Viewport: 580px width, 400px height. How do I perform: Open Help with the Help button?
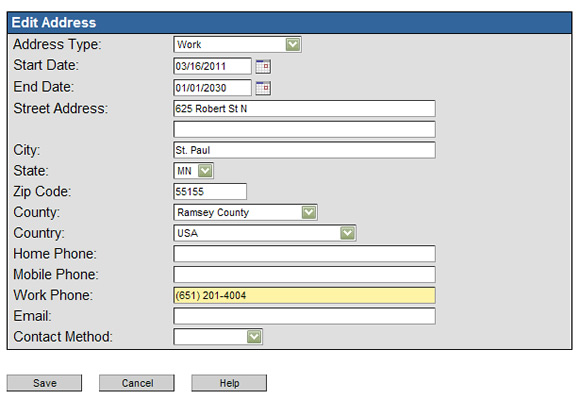click(x=229, y=383)
